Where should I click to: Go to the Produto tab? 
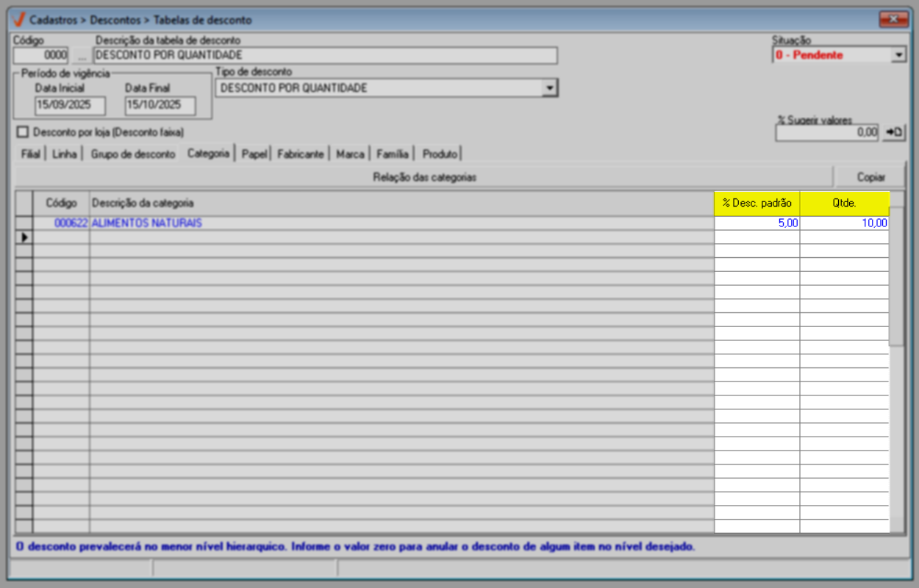coord(440,154)
